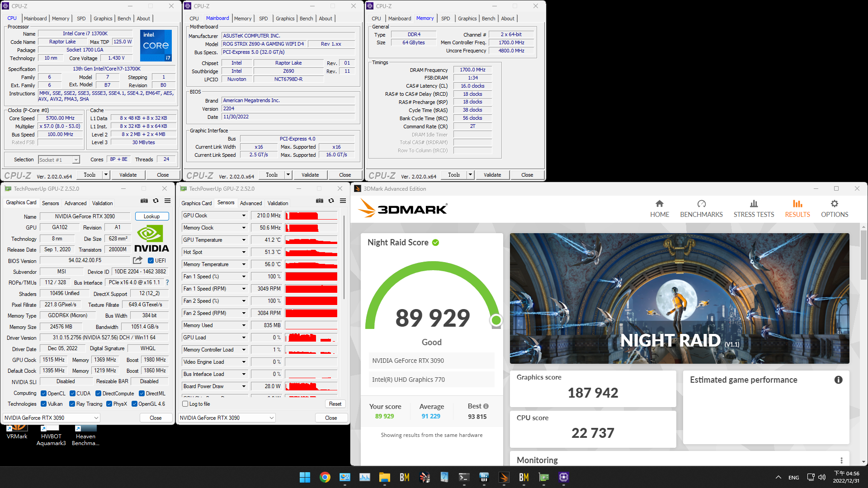This screenshot has height=488, width=868.
Task: Click the Reset button in GPU-Z Sensors
Action: point(335,404)
